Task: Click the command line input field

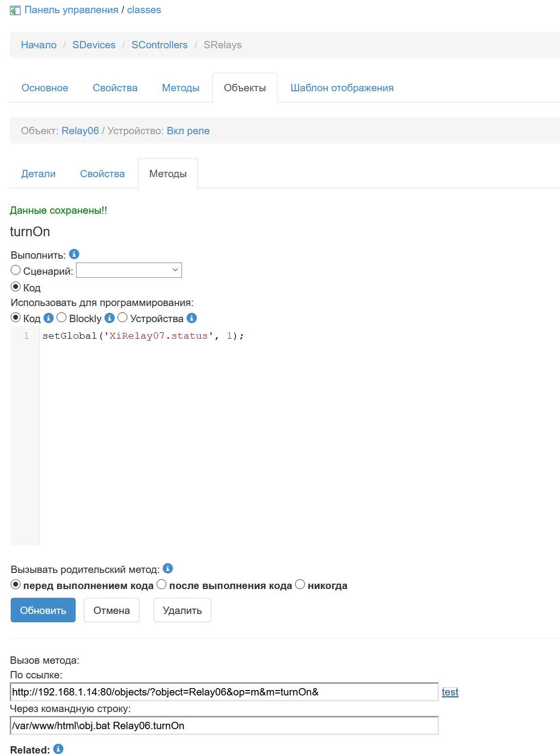Action: pos(224,726)
